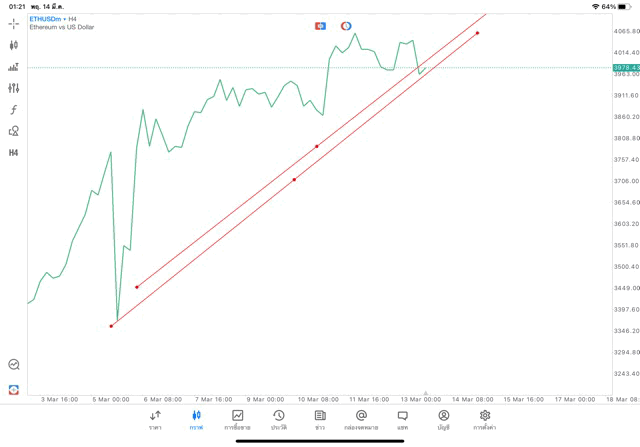Viewport: 640px width, 447px height.
Task: Open the การซื้อขาย trade tab
Action: tap(238, 420)
